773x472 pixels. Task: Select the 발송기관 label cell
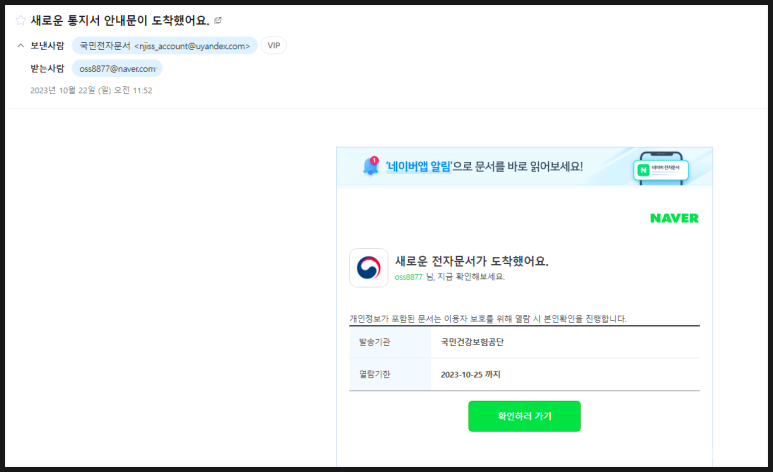click(x=390, y=342)
